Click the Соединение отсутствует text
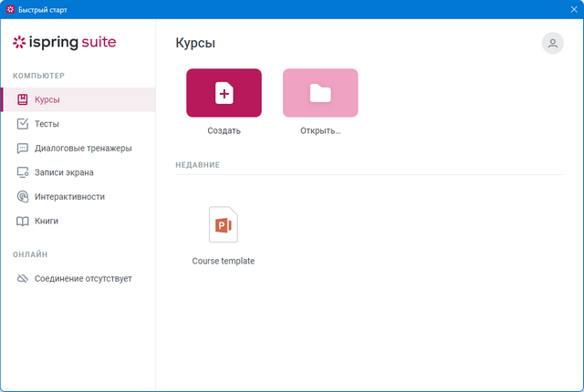Viewport: 584px width, 392px height. [x=83, y=278]
